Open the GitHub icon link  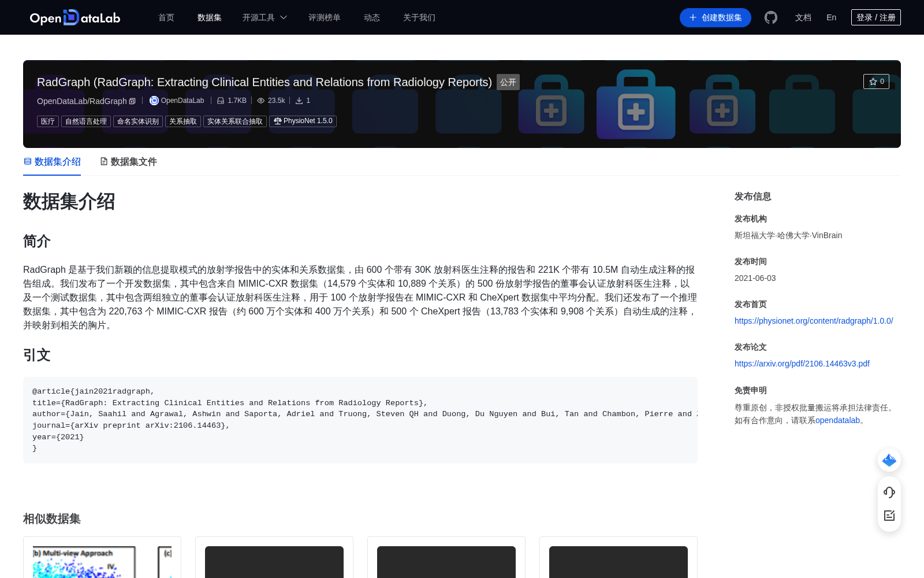(x=771, y=17)
